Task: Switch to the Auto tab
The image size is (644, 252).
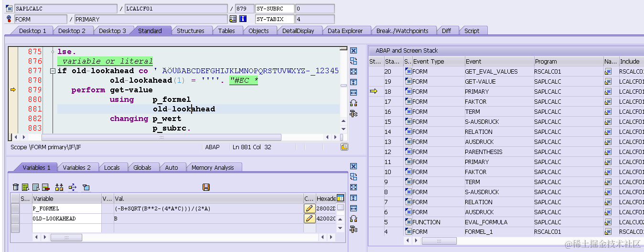Action: pos(172,167)
